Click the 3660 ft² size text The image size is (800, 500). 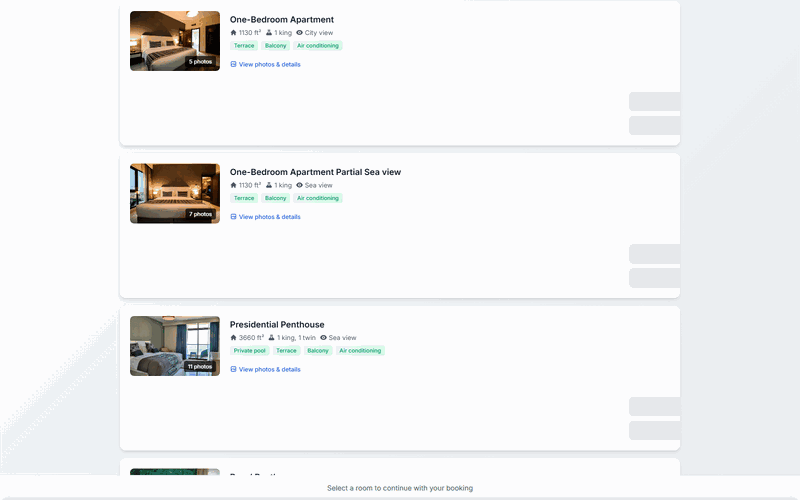252,338
